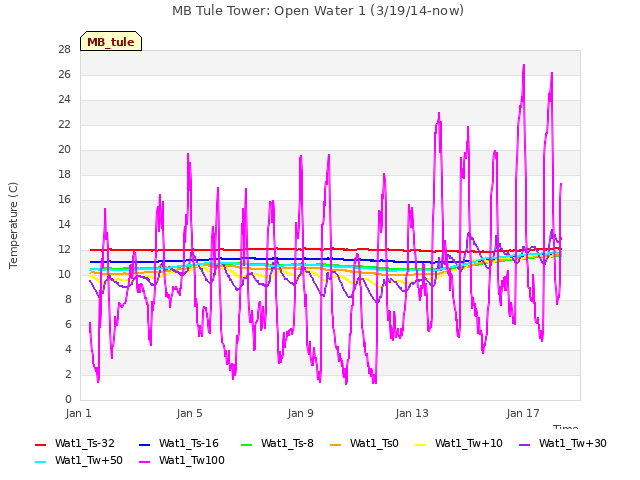Click the yellow Wat1_Tw+10 legend swatch
The width and height of the screenshot is (640, 480).
(x=420, y=444)
